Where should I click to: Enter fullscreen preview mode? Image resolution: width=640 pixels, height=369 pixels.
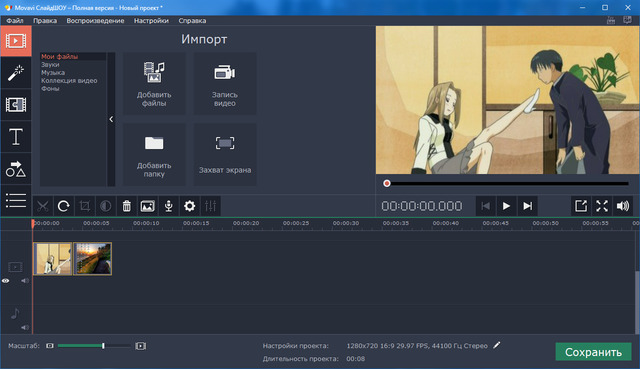(602, 206)
